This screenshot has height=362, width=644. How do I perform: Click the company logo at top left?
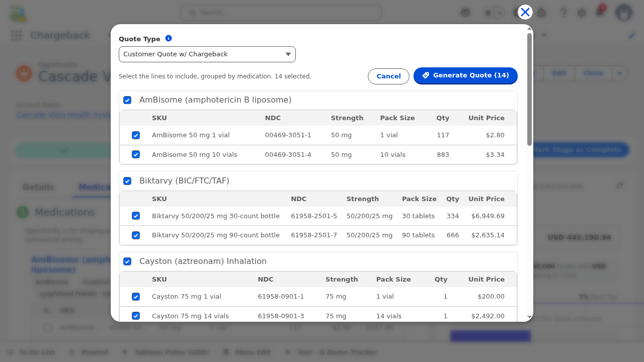18,13
